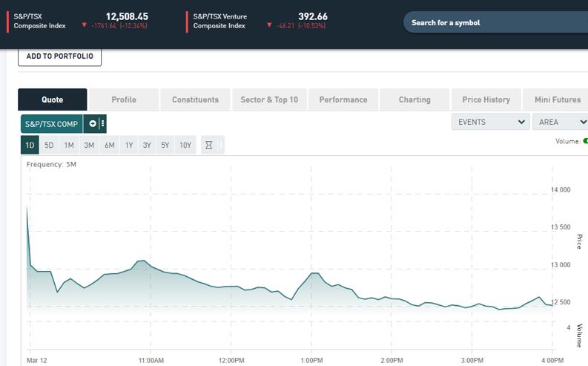The image size is (588, 366).
Task: Choose the 1Y time range
Action: point(129,145)
